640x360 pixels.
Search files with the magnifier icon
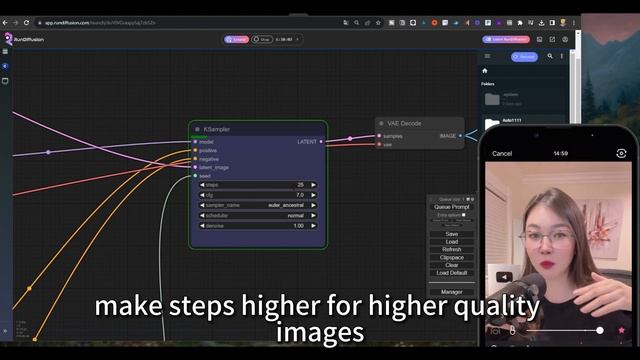pos(550,56)
